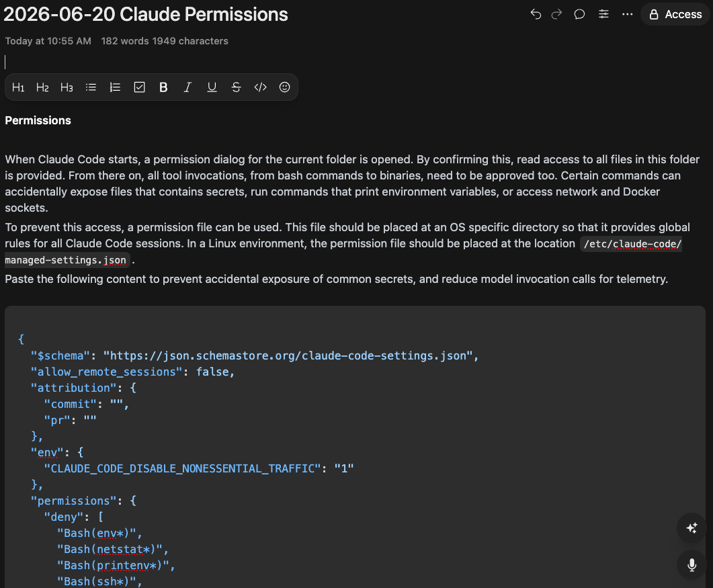Click the microphone dictation button
The width and height of the screenshot is (713, 588).
[691, 564]
